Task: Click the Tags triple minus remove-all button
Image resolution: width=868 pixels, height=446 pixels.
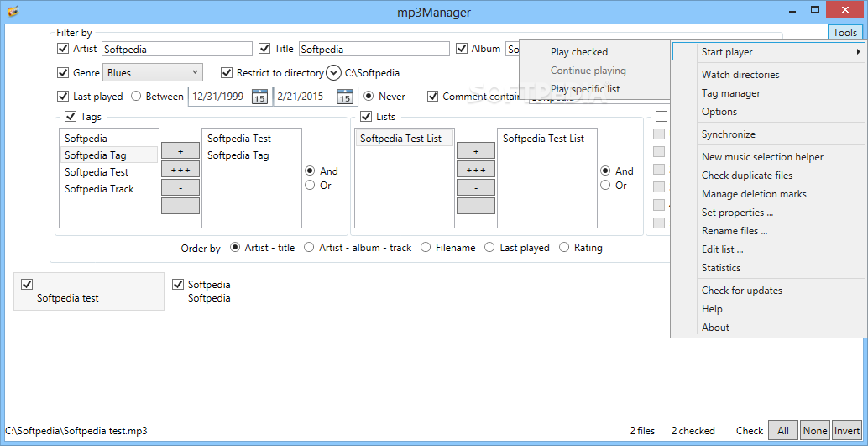Action: (180, 206)
